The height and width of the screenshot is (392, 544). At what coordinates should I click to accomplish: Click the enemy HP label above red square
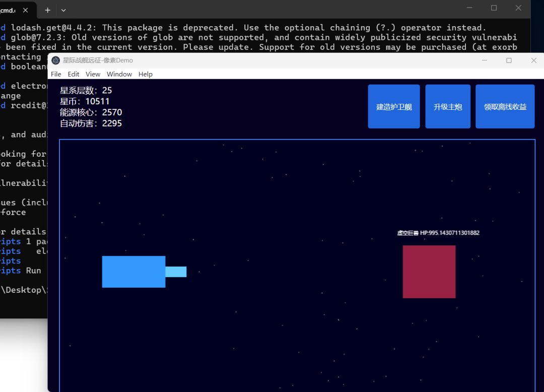point(438,233)
